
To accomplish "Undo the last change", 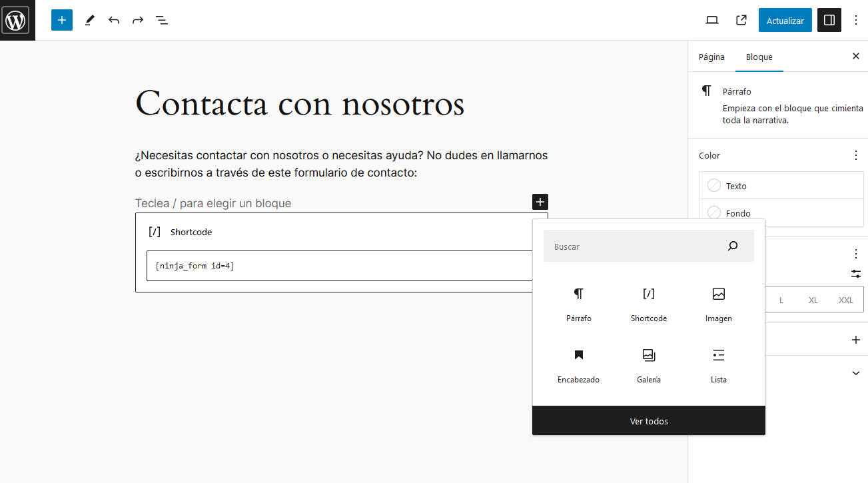I will point(114,20).
